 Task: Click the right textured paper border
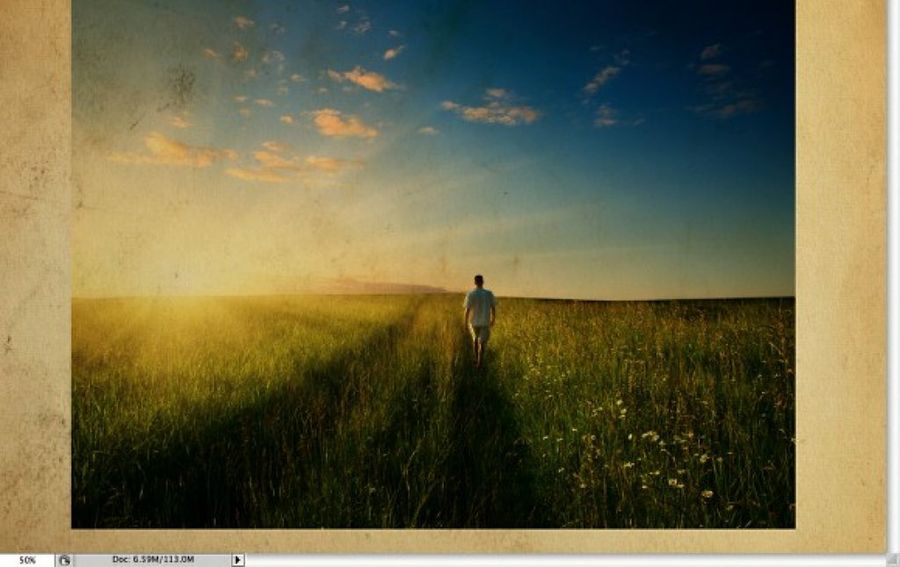[x=840, y=280]
